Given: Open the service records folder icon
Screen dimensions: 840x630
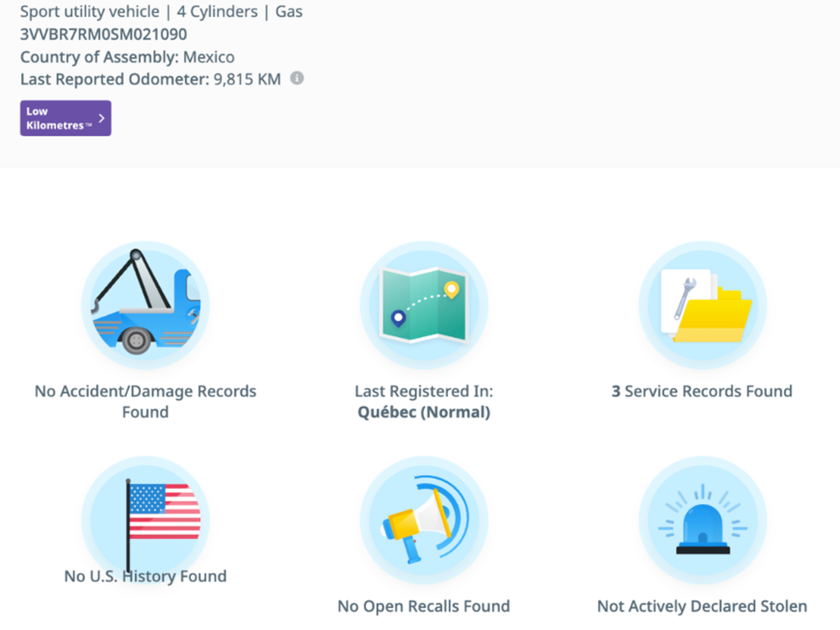Looking at the screenshot, I should pos(702,305).
